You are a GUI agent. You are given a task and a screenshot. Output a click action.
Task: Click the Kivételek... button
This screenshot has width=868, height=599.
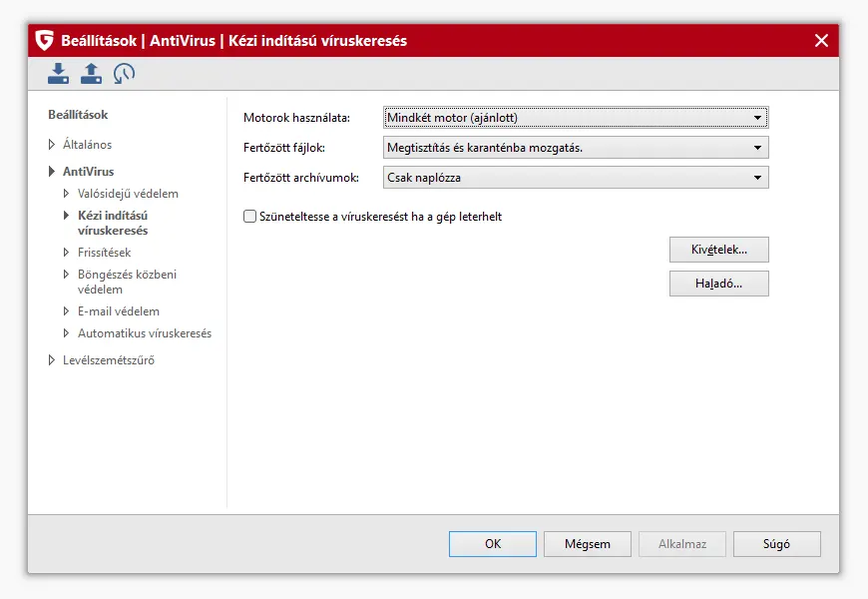tap(718, 250)
